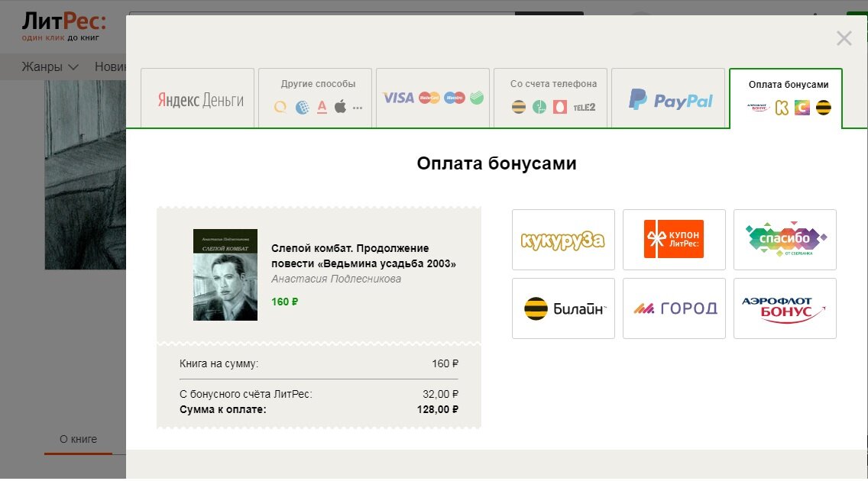Select the Visa card icon

click(398, 98)
